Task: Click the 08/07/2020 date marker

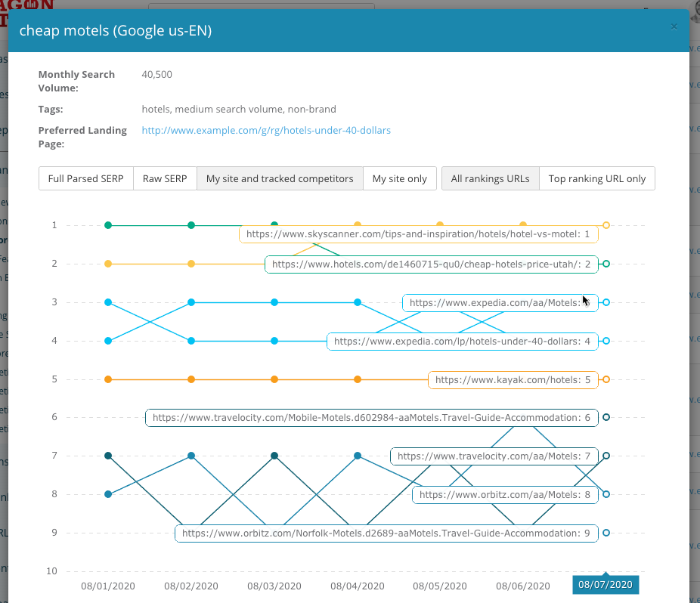Action: 606,586
